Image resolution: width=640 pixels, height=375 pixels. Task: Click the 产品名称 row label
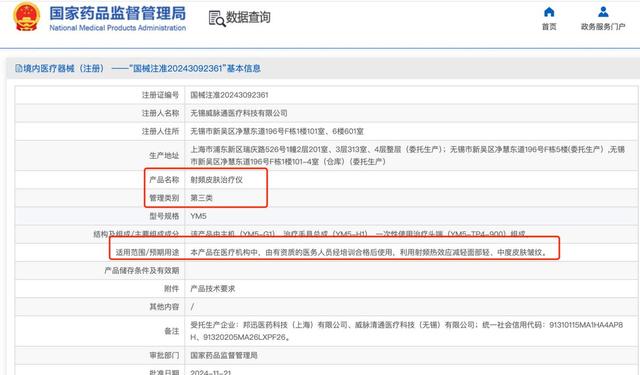tap(164, 180)
